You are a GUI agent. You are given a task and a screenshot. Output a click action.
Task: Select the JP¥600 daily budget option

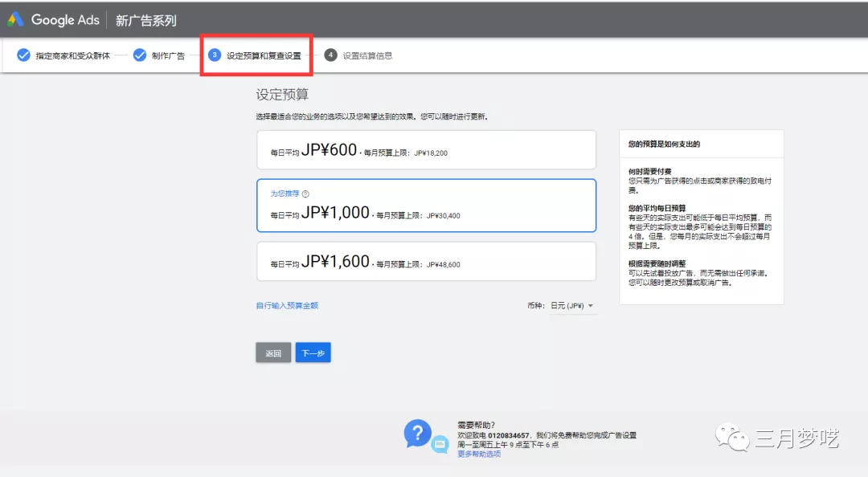[x=426, y=149]
